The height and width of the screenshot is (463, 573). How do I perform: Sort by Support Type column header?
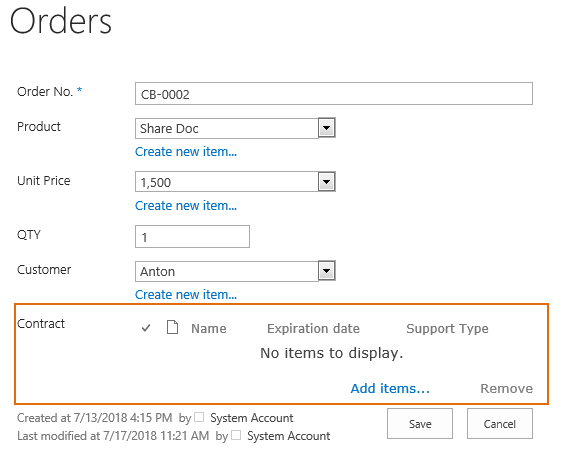[447, 329]
